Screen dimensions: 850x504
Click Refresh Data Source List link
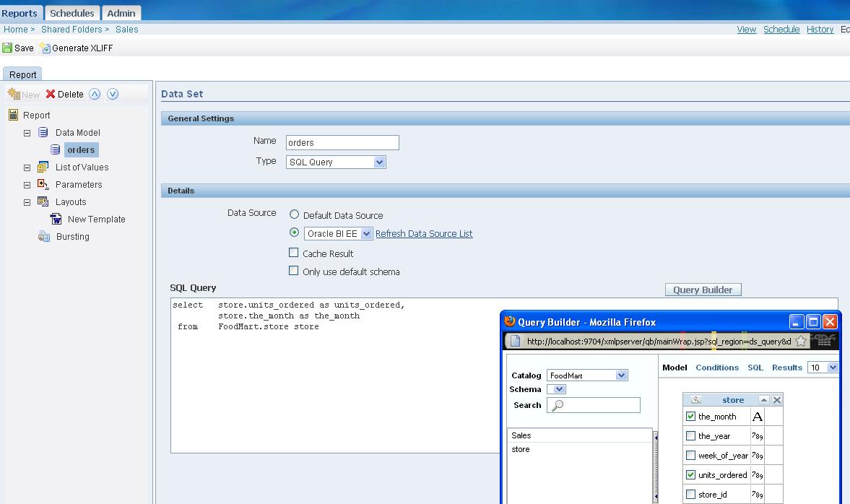pyautogui.click(x=424, y=233)
